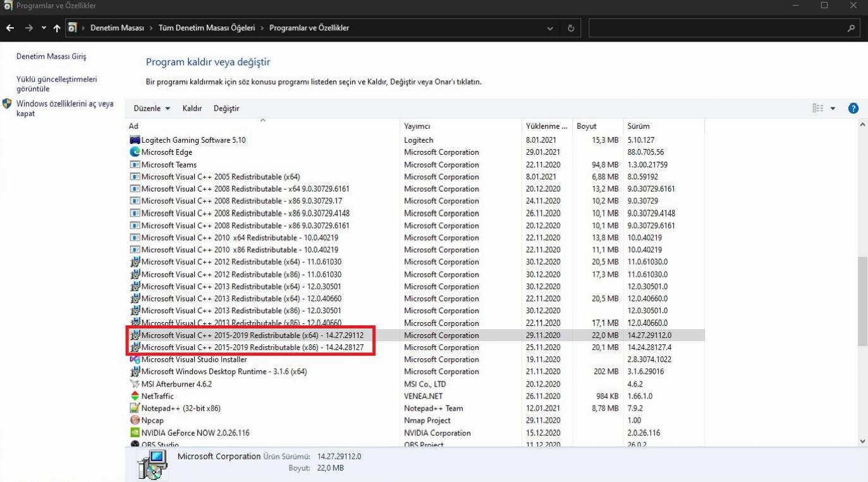This screenshot has width=868, height=482.
Task: Expand the address bar history dropdown
Action: pos(550,28)
